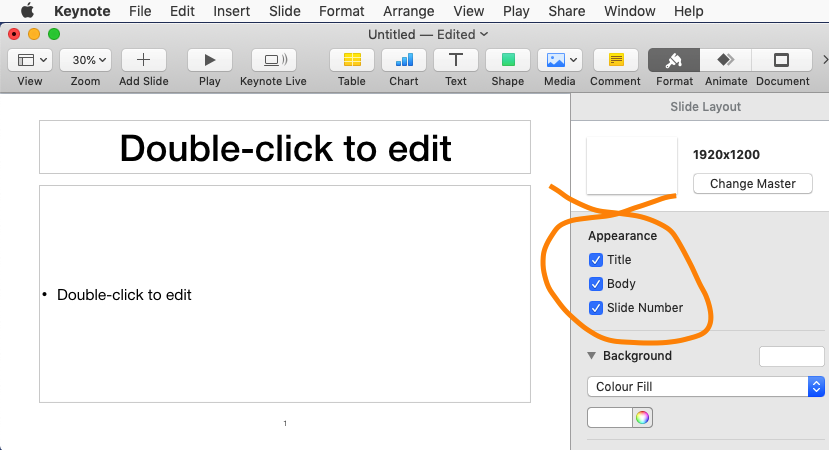Click the 1920x1200 slide size label
Image resolution: width=829 pixels, height=450 pixels.
click(x=726, y=154)
